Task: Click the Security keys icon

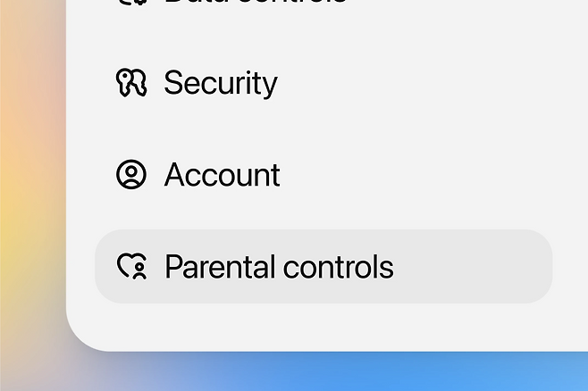Action: [x=130, y=83]
